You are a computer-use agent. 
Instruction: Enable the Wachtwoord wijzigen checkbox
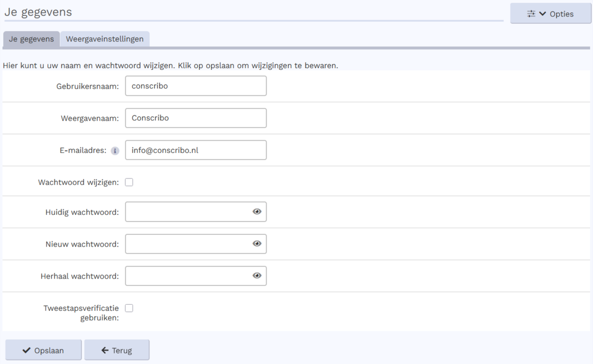tap(129, 182)
